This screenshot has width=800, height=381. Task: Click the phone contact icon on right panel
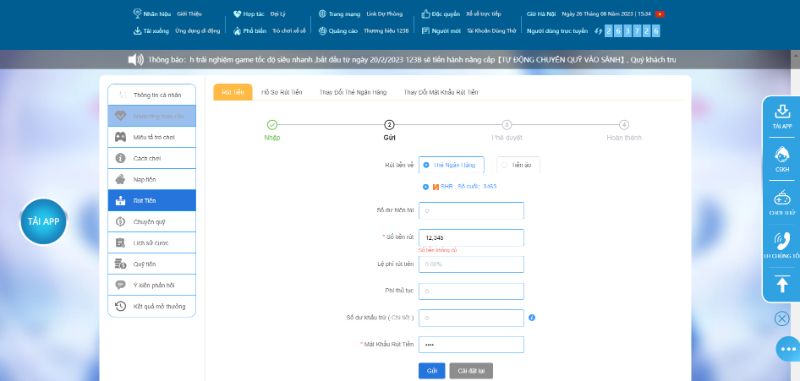point(782,241)
